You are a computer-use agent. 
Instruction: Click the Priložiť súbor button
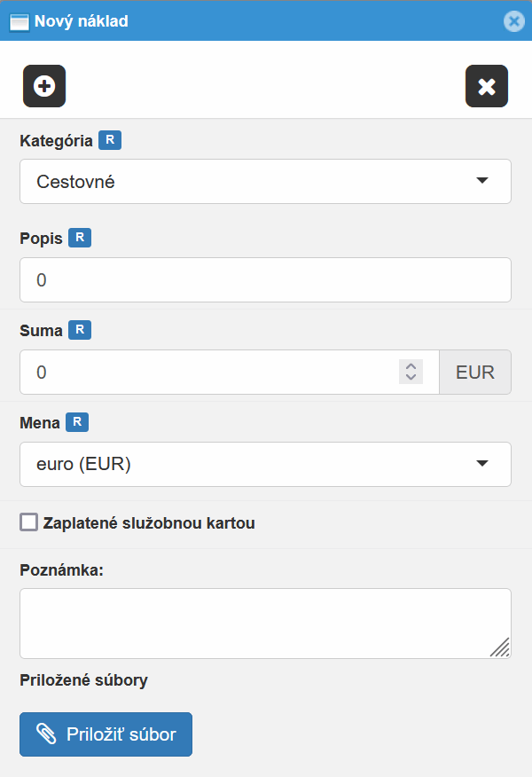[x=106, y=734]
